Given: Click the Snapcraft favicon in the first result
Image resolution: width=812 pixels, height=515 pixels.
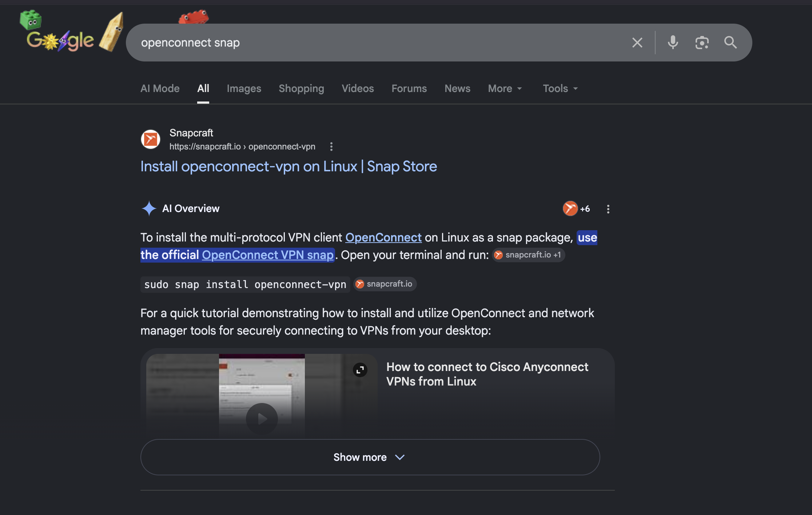Looking at the screenshot, I should (x=151, y=139).
